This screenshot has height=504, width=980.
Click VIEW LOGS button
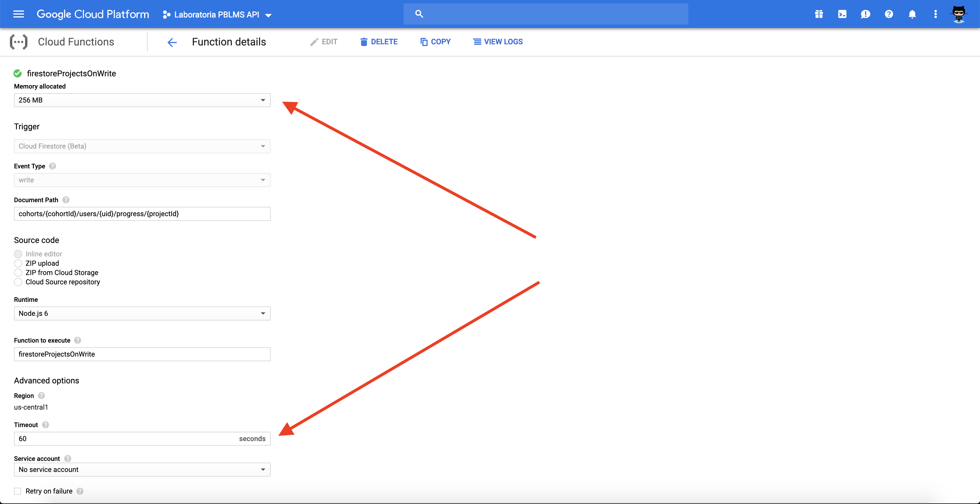(498, 42)
